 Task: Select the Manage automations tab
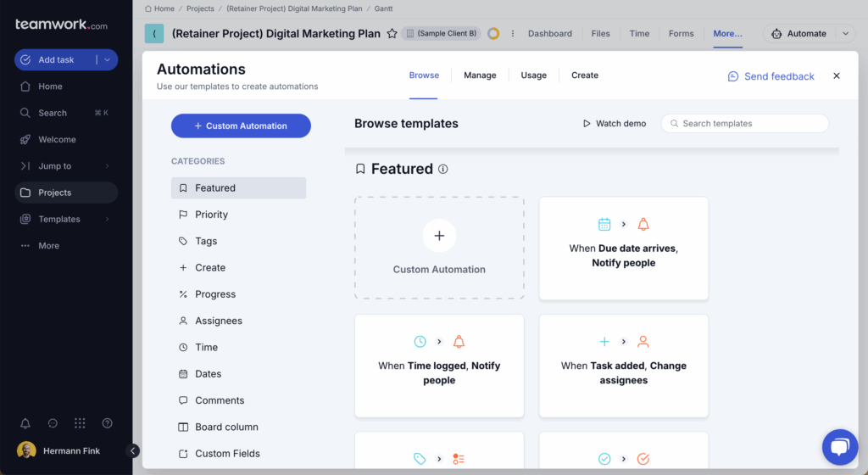coord(480,75)
